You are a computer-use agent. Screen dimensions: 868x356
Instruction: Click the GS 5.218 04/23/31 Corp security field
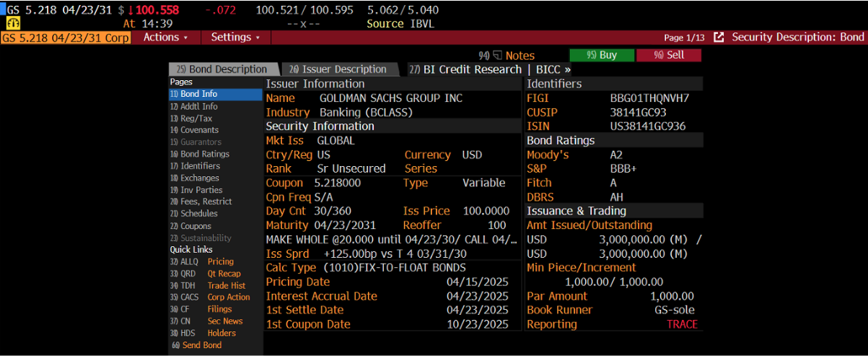(x=66, y=37)
